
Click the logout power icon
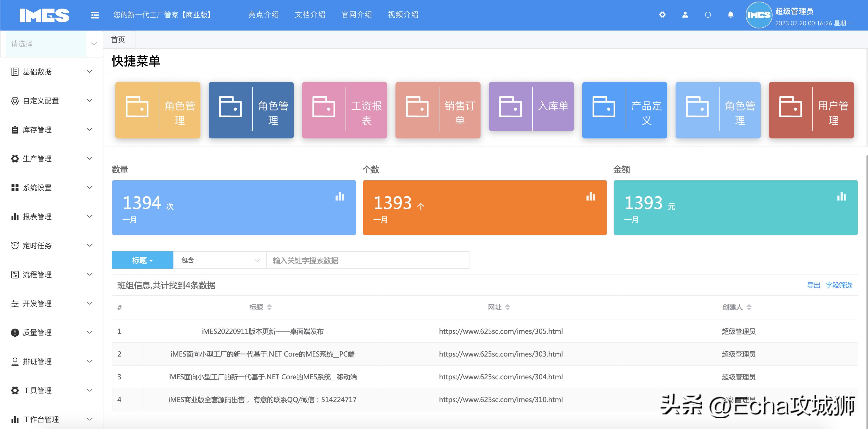708,15
